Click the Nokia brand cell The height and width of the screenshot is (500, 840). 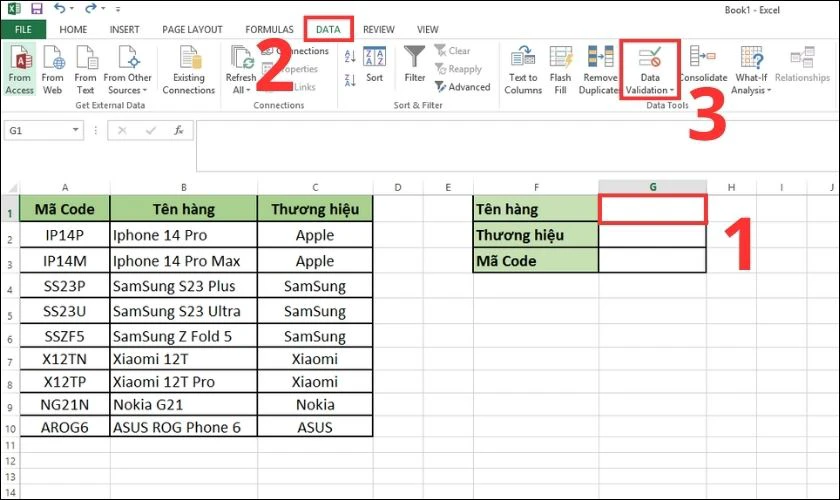click(x=315, y=405)
